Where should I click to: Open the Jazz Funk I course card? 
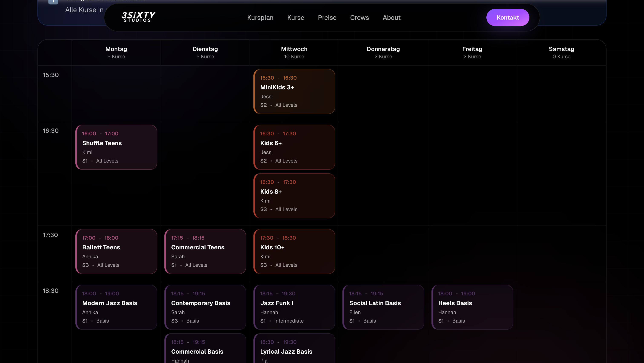[x=294, y=307]
